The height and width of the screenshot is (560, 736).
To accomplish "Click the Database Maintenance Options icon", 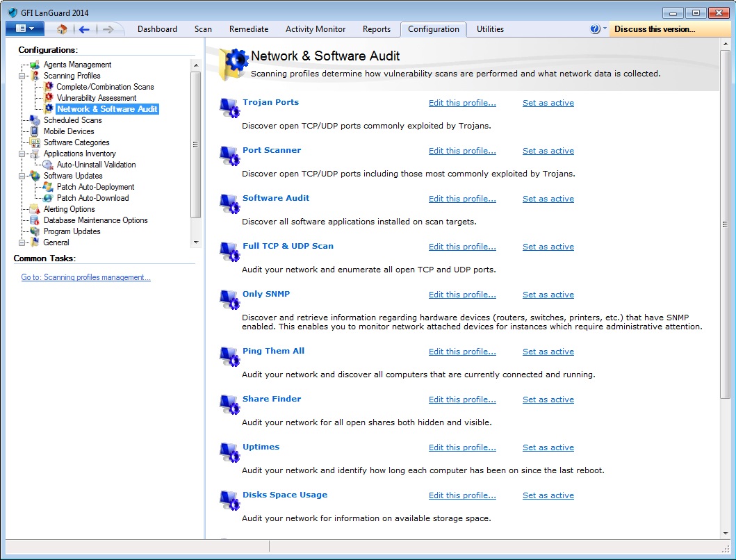I will pos(35,220).
